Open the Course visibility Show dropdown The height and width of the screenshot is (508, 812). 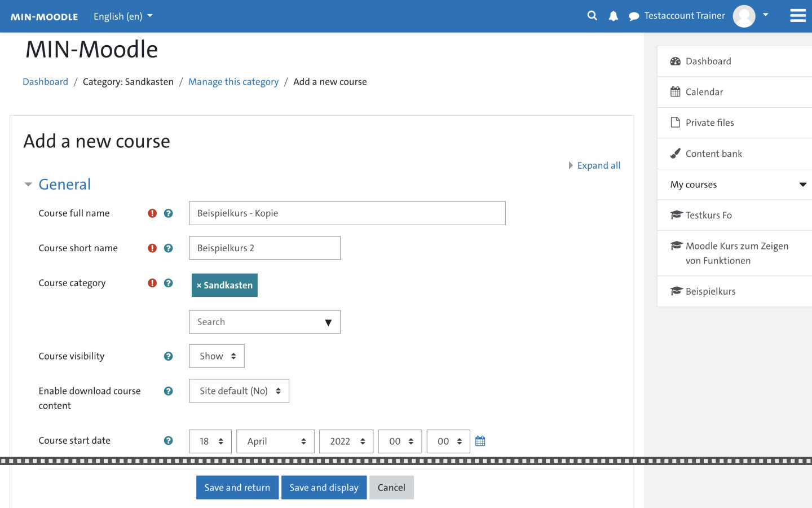coord(217,356)
